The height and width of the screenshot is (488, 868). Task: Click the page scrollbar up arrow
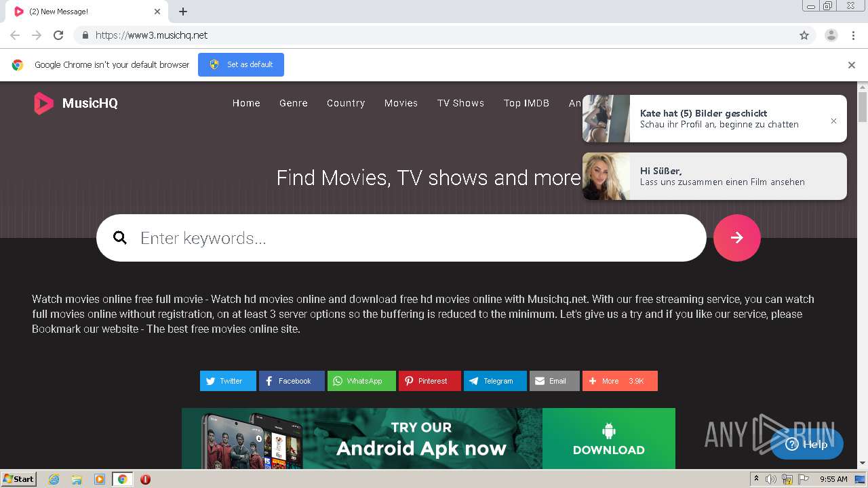[x=863, y=87]
